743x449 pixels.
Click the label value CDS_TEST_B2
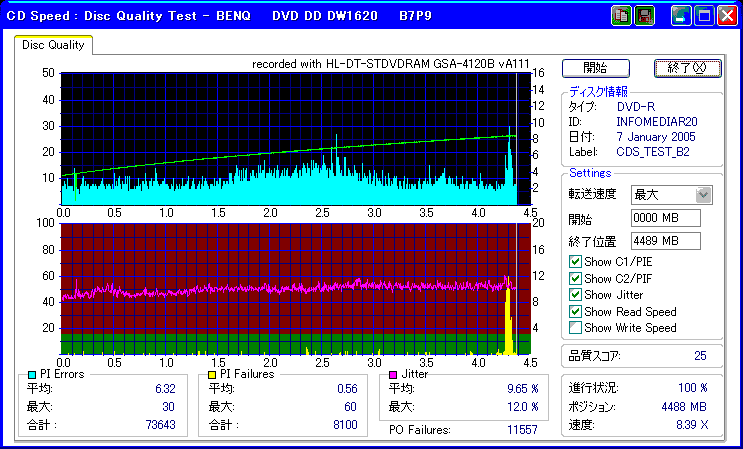tap(652, 152)
